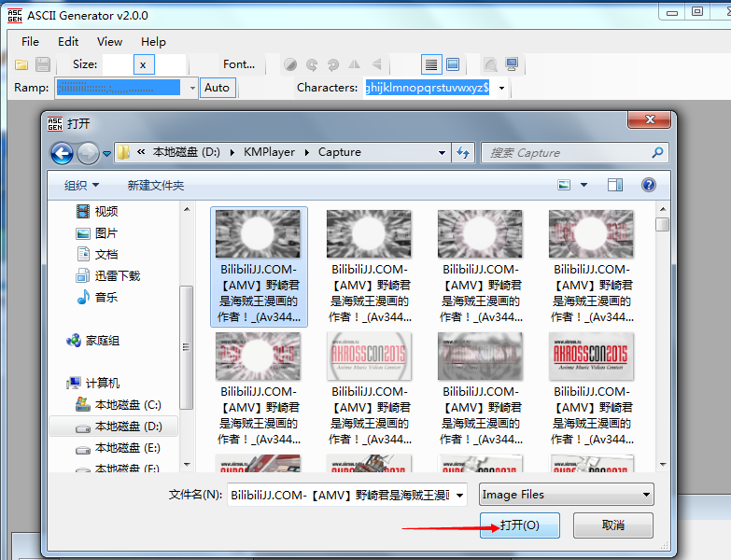Open the Edit menu
The height and width of the screenshot is (560, 731).
68,41
